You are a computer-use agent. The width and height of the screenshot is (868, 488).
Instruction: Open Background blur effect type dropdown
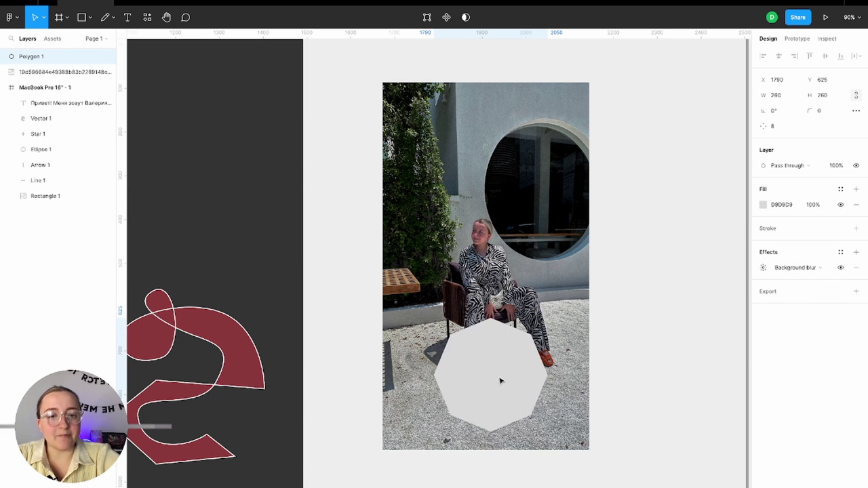click(x=797, y=268)
